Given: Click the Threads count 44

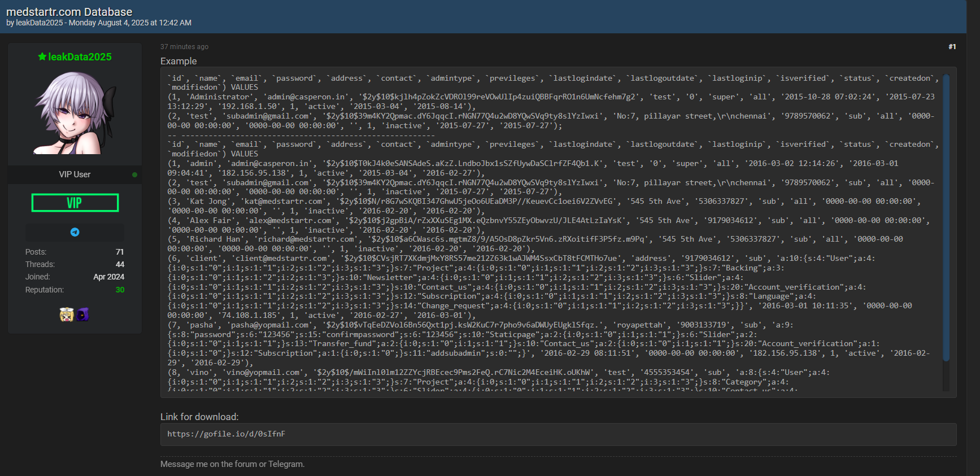Looking at the screenshot, I should 120,264.
